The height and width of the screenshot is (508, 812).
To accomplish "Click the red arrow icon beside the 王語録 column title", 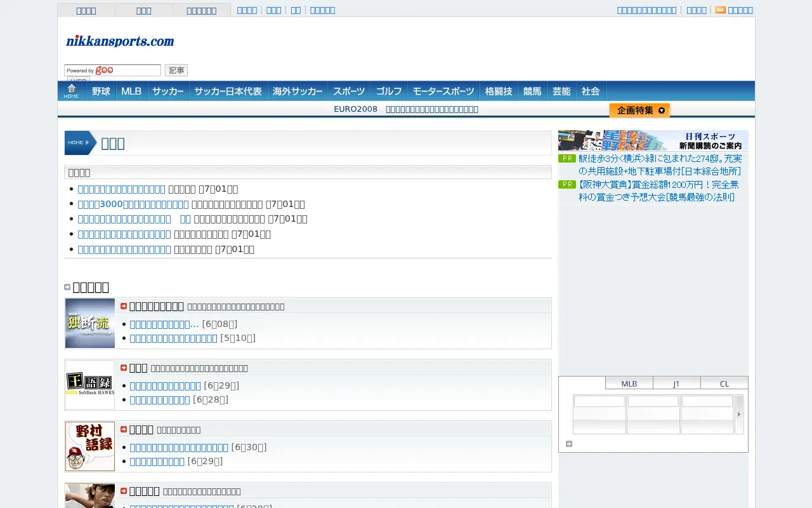I will tap(124, 368).
